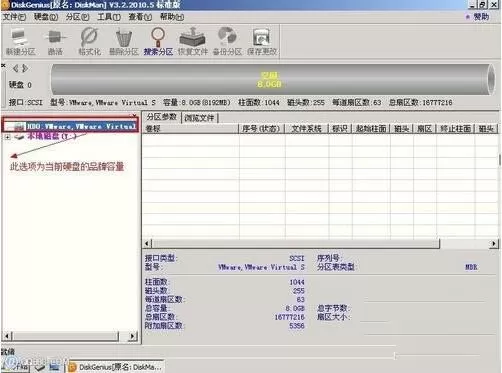Viewport: 502px width, 373px height.
Task: Click the 终止柱面 column header
Action: (x=455, y=129)
